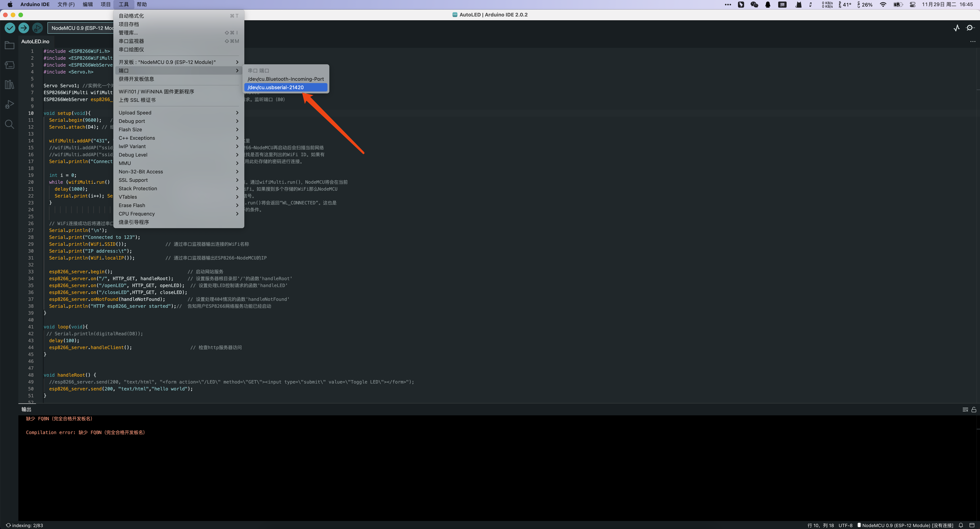This screenshot has height=529, width=980.
Task: Choose 自动格式化 menu item
Action: tap(179, 16)
